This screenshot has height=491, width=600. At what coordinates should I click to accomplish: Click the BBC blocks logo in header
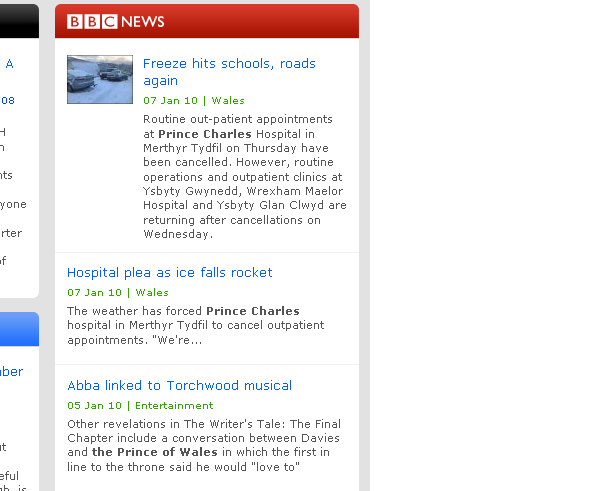tap(92, 22)
